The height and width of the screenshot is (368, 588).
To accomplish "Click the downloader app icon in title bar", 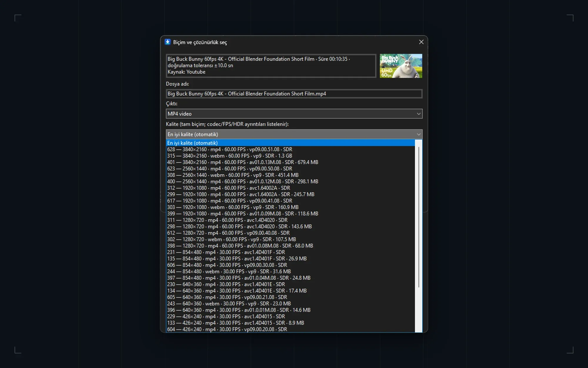I will click(x=168, y=42).
